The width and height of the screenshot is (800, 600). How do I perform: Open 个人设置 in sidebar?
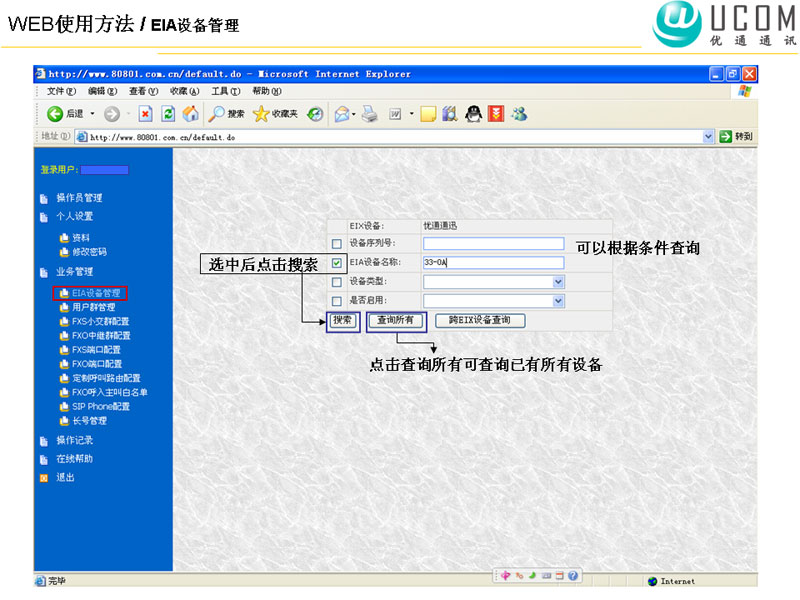tap(74, 216)
